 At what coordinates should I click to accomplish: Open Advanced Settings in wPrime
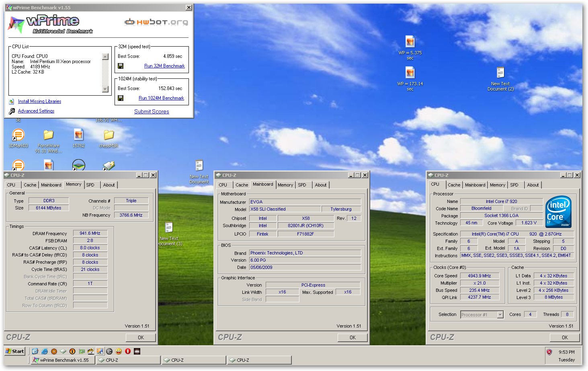tap(36, 111)
